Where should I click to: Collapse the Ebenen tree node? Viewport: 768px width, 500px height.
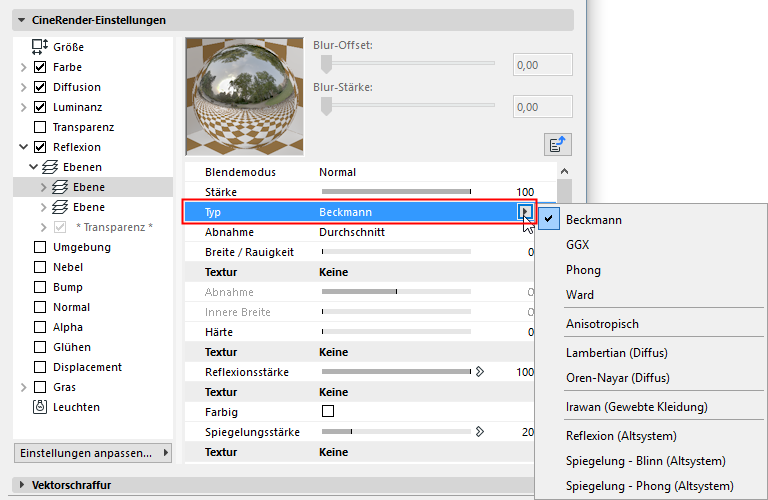coord(33,167)
